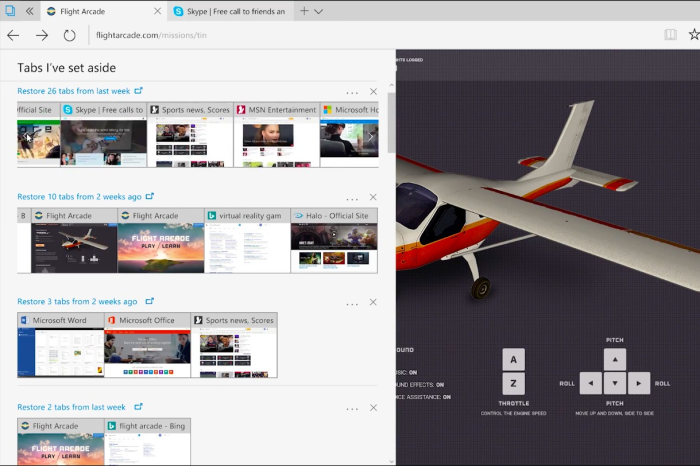Share the 3 tabs group icon

150,301
